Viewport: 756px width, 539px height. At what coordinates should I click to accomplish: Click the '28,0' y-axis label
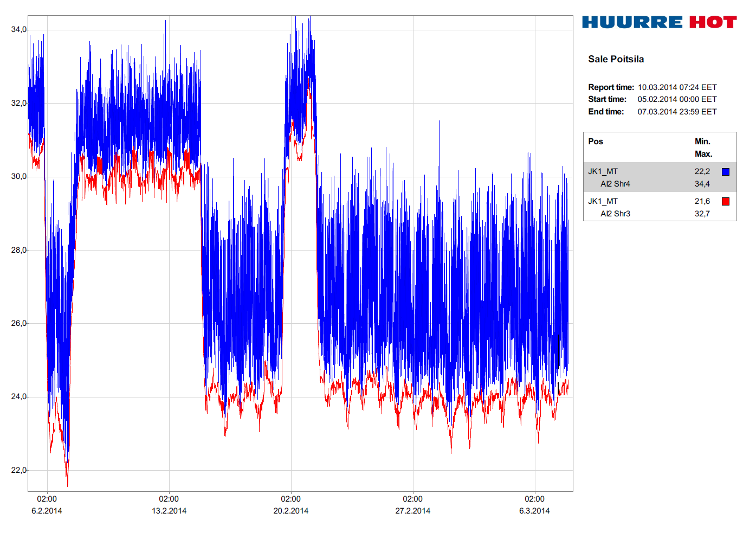click(x=18, y=250)
